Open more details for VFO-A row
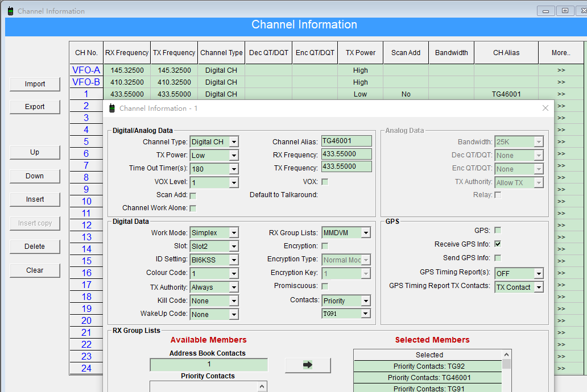Viewport: 587px width, 392px height. (x=561, y=70)
